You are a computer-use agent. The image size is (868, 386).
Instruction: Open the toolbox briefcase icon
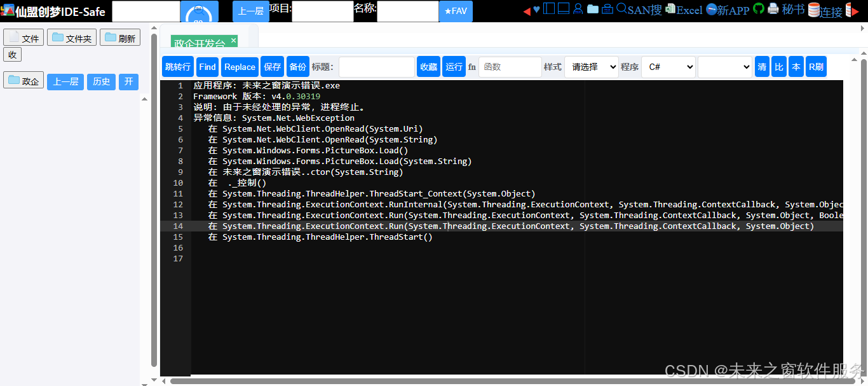coord(607,9)
